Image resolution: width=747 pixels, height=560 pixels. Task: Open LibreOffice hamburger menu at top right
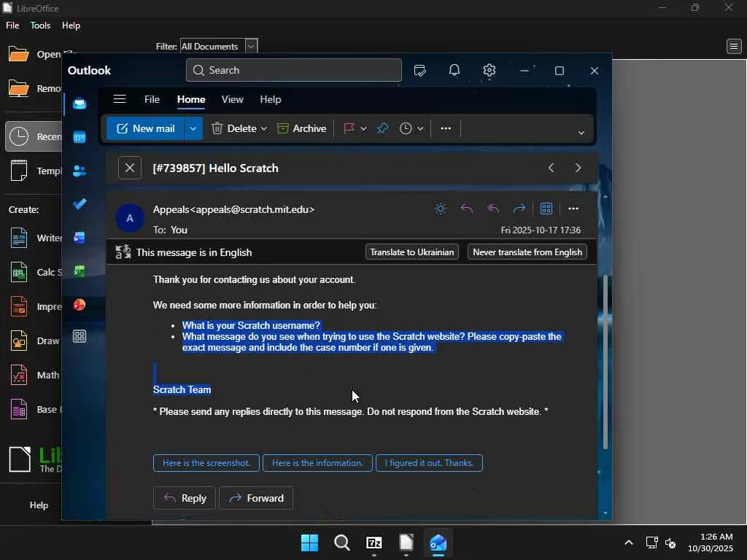(x=734, y=46)
